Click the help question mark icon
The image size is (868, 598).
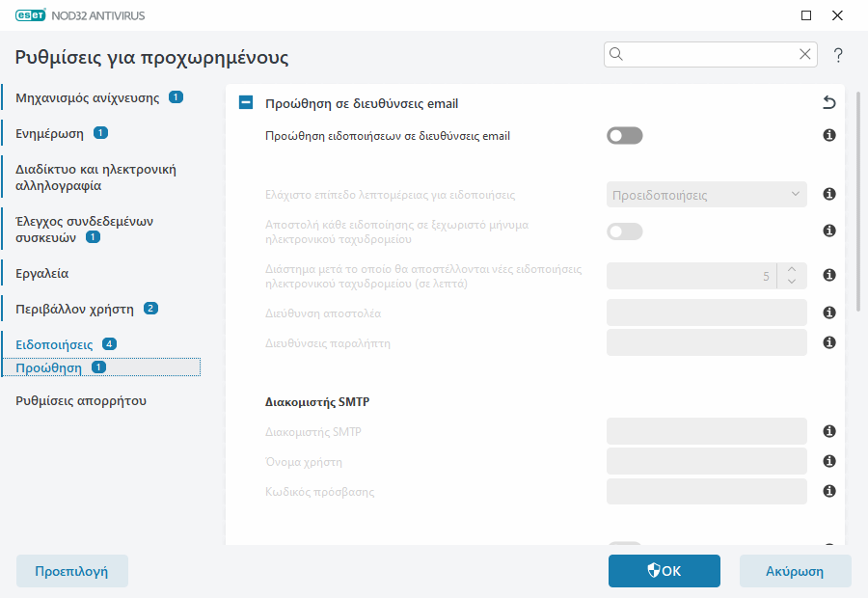(838, 55)
